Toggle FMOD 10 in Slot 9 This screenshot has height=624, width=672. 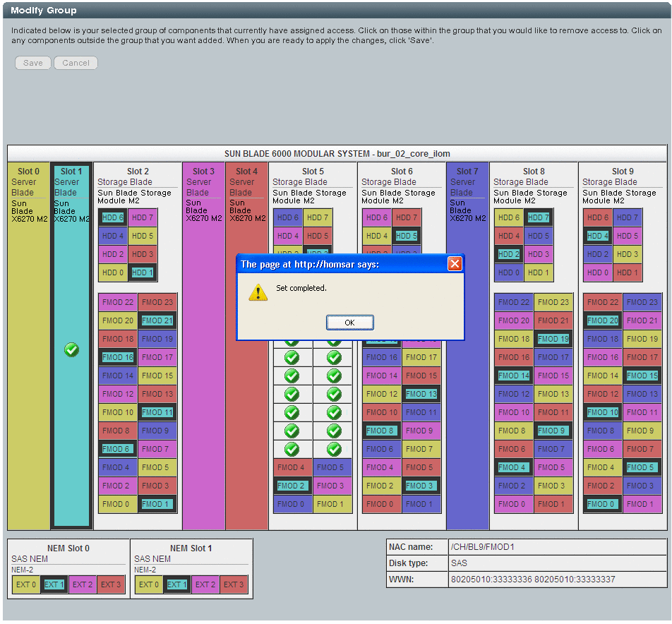pyautogui.click(x=603, y=412)
